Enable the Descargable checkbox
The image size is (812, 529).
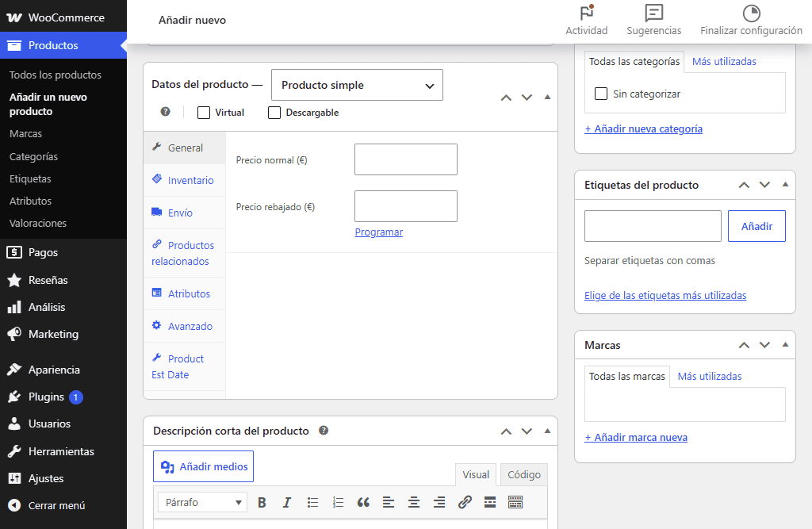pyautogui.click(x=274, y=113)
